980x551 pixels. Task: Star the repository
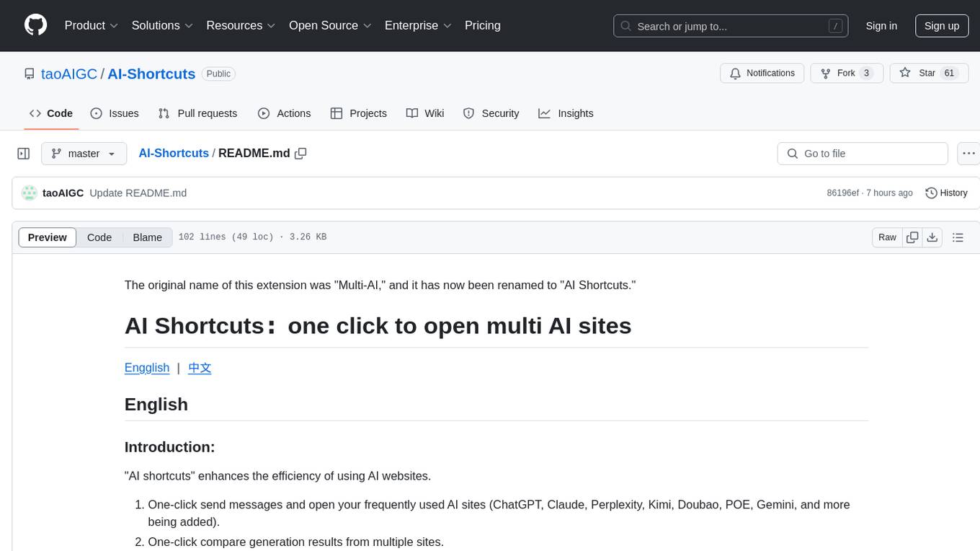pyautogui.click(x=930, y=73)
